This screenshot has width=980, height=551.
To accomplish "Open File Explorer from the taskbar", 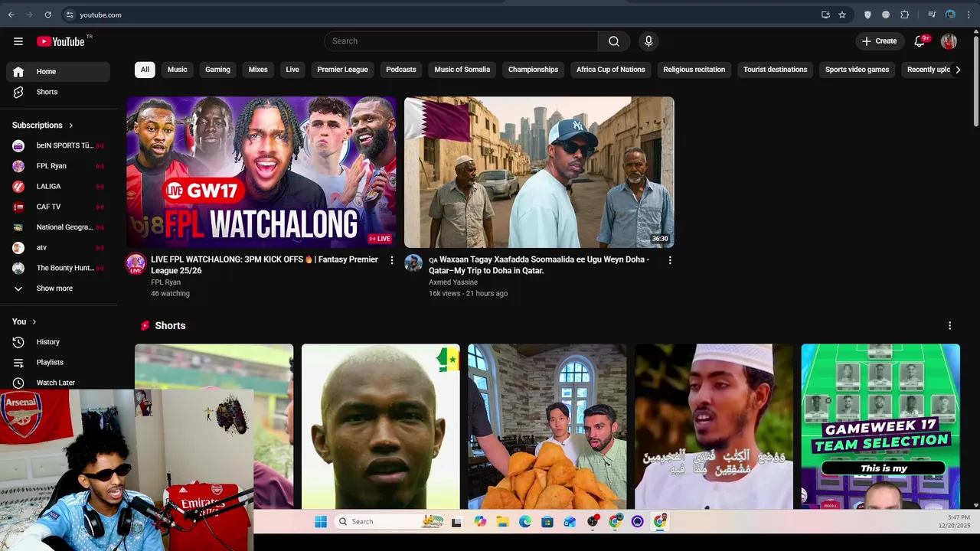I will coord(502,522).
